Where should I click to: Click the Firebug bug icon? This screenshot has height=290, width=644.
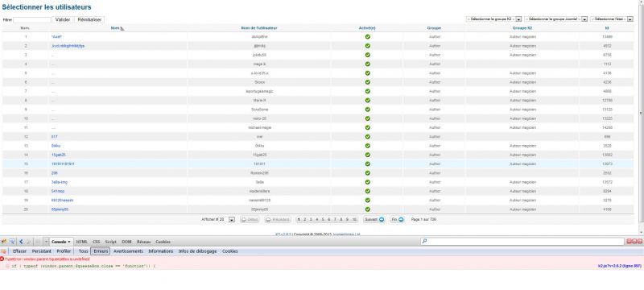click(4, 242)
